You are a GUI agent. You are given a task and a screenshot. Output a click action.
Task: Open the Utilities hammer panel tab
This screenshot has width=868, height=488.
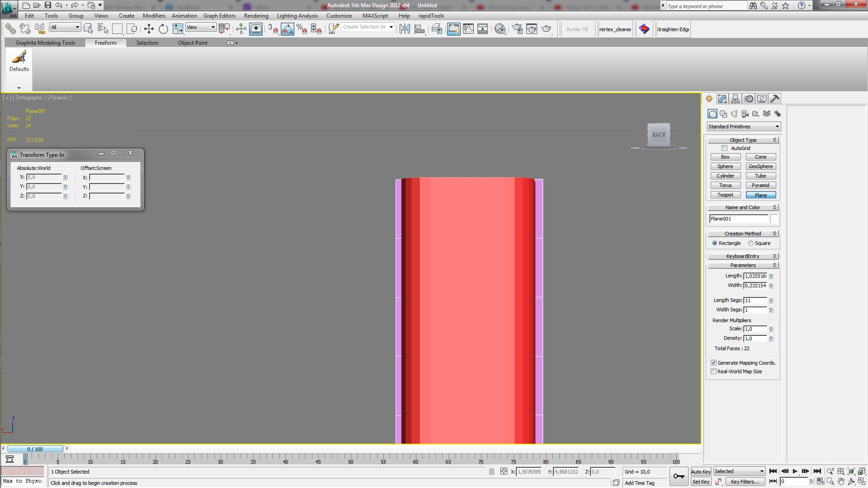coord(774,99)
